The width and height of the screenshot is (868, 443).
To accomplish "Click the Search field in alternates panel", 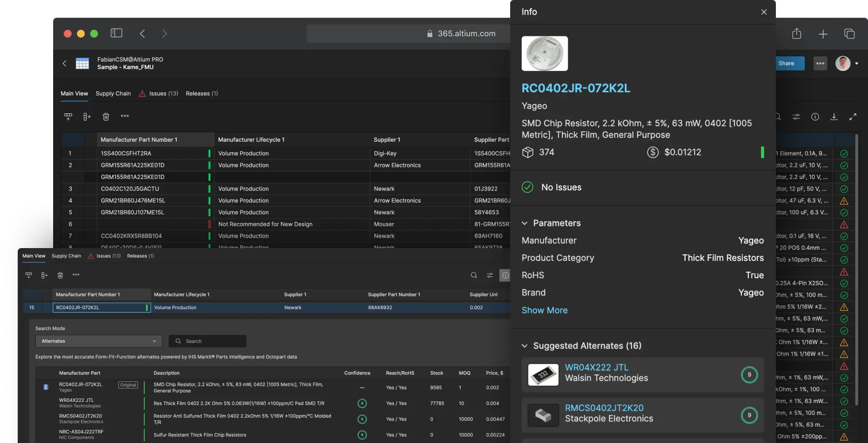I will coord(207,341).
